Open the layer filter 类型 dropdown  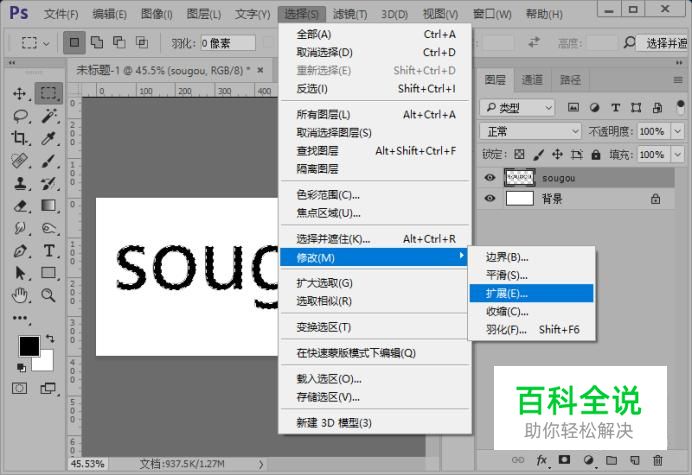click(x=516, y=107)
